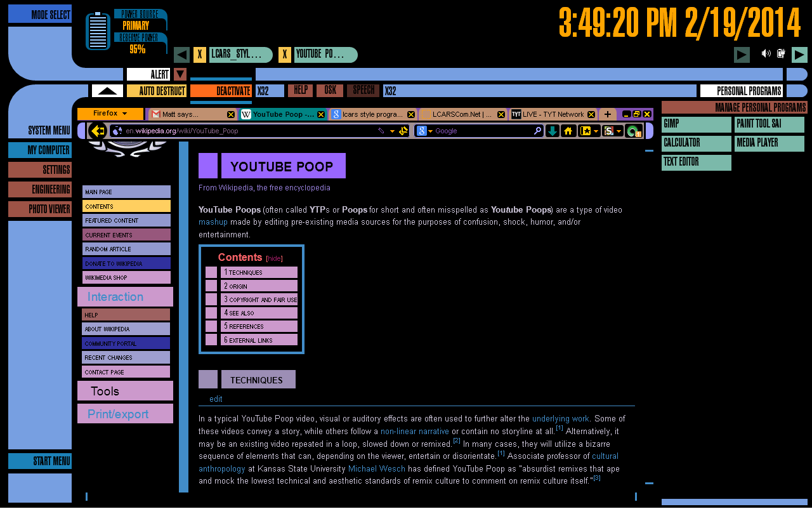The image size is (812, 509).
Task: Launch the CALCULATOR program
Action: (697, 143)
